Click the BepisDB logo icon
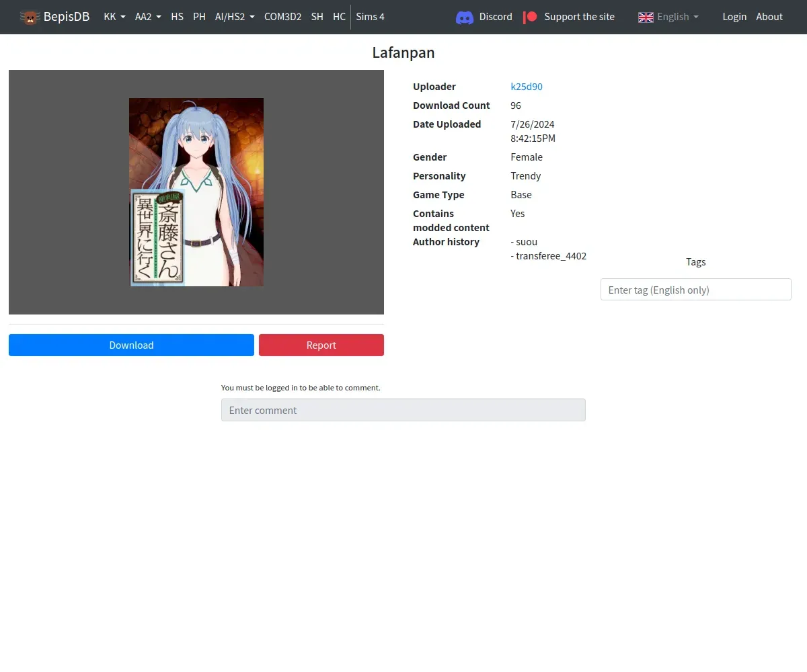Screen dimensions: 807x672 (x=30, y=17)
